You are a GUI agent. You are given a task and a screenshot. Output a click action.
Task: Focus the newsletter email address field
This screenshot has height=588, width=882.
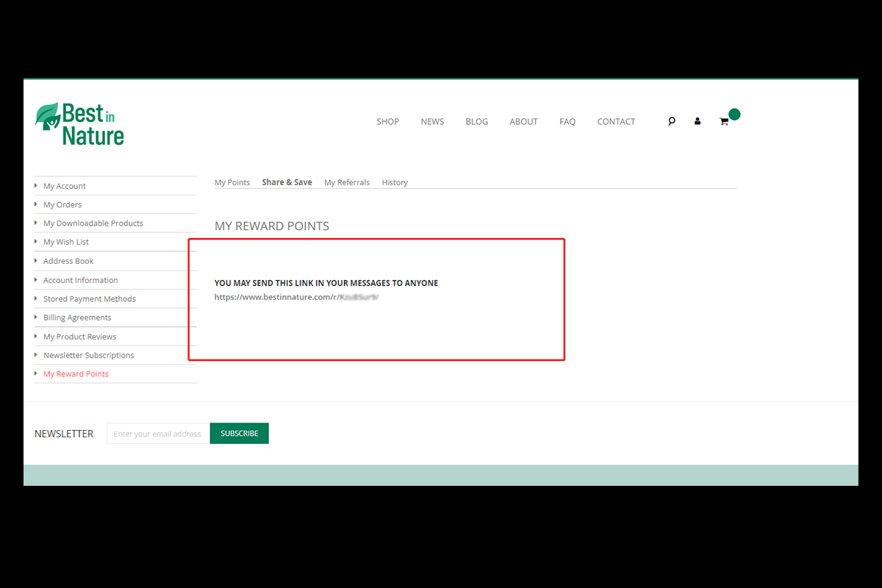coord(158,434)
